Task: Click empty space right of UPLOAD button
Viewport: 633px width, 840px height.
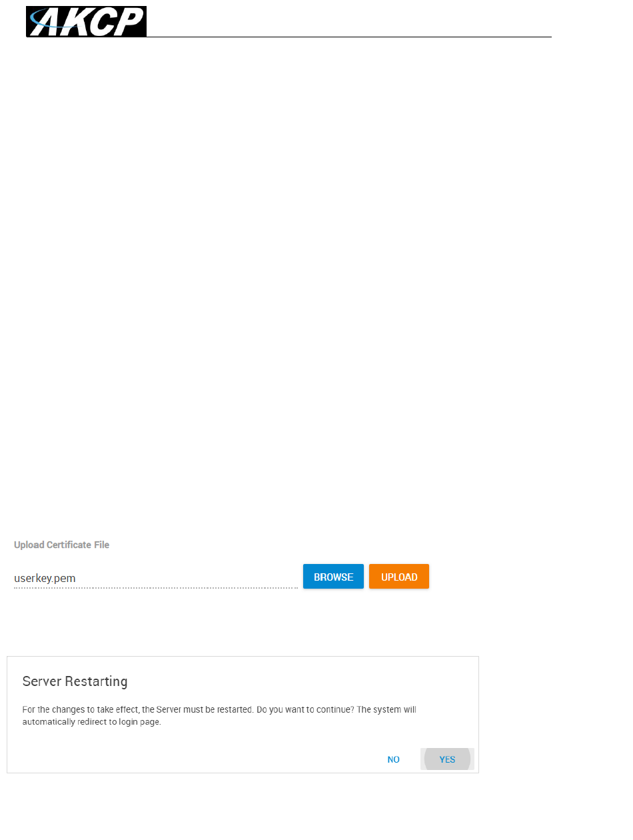Action: pos(520,577)
